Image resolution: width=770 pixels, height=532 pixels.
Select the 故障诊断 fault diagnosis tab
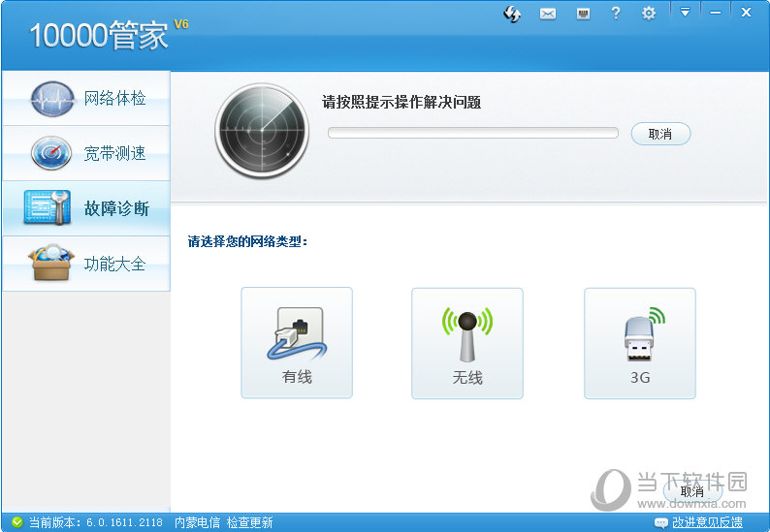86,208
